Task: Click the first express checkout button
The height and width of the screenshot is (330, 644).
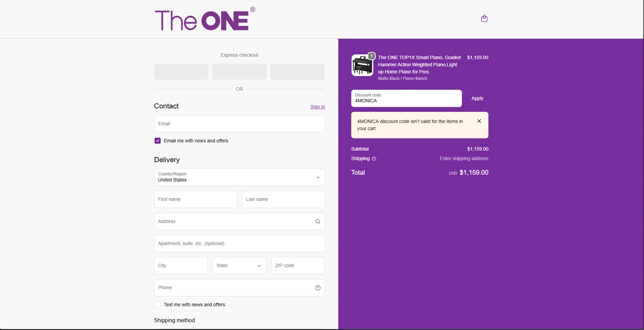Action: [181, 72]
